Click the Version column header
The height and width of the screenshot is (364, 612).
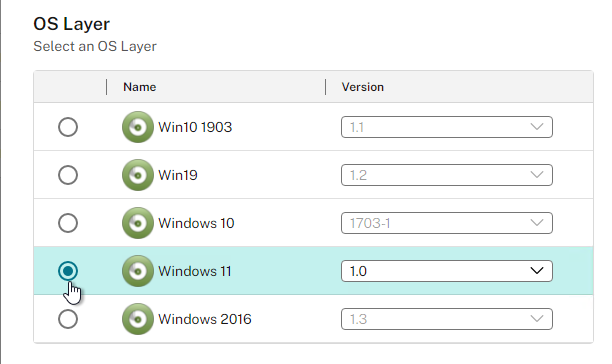[363, 87]
